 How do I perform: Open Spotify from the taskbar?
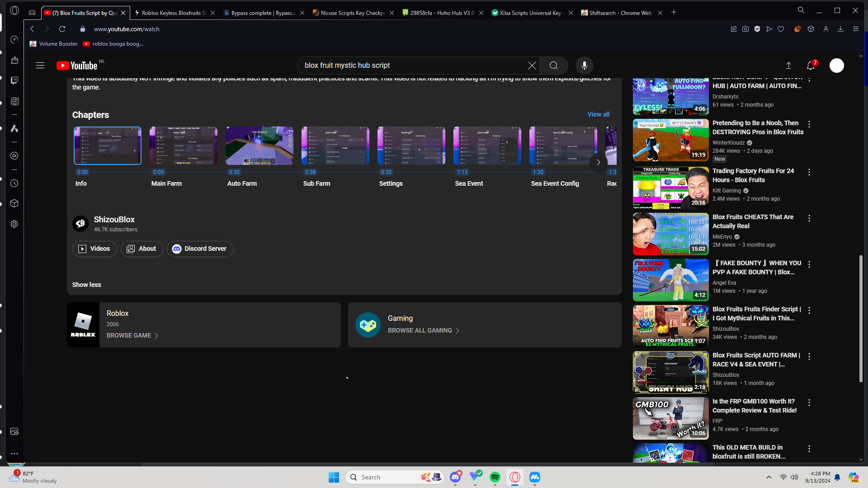[x=495, y=477]
